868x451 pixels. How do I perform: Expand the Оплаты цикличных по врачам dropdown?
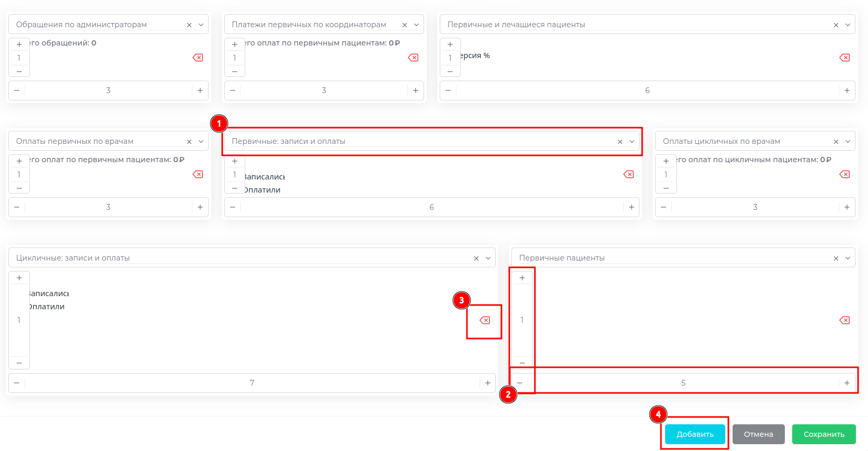click(x=849, y=141)
